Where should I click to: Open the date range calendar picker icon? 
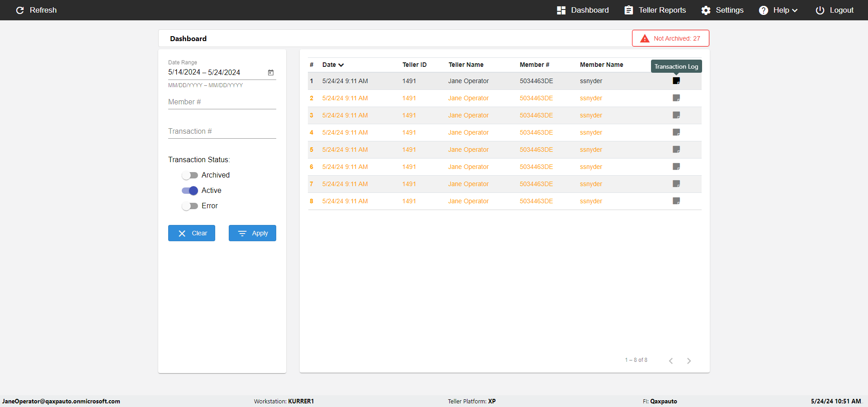271,72
